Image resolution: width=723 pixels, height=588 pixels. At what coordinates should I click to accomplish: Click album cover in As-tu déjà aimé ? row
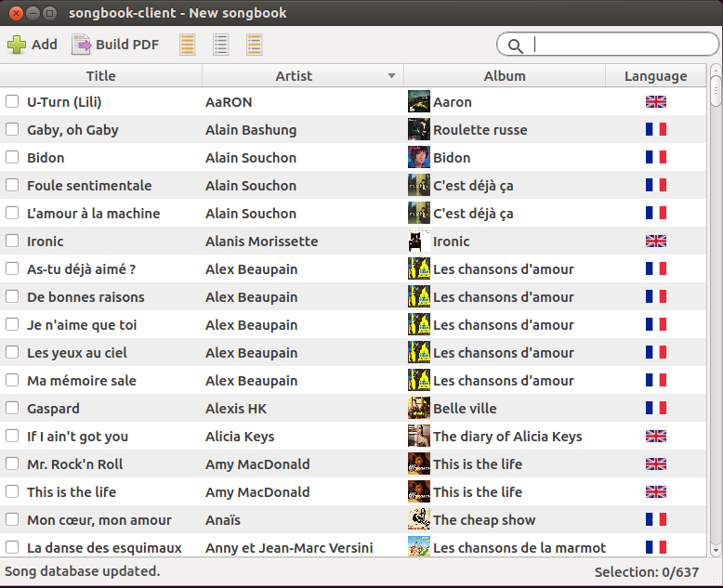[419, 269]
